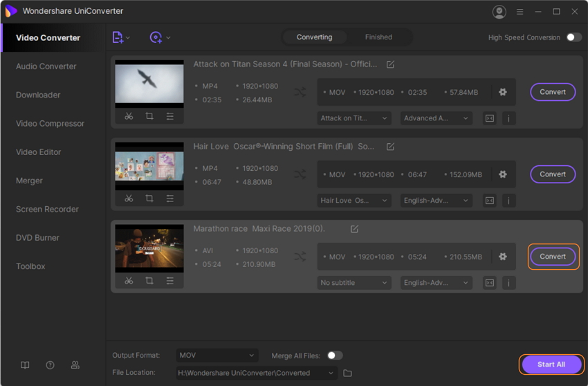
Task: Open effects list for Marathon race video
Action: 170,280
